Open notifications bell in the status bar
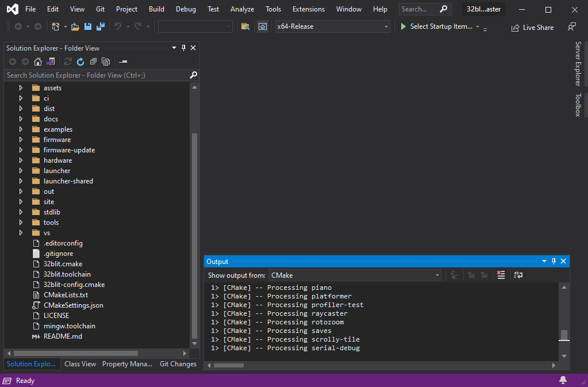This screenshot has width=588, height=387. point(563,380)
